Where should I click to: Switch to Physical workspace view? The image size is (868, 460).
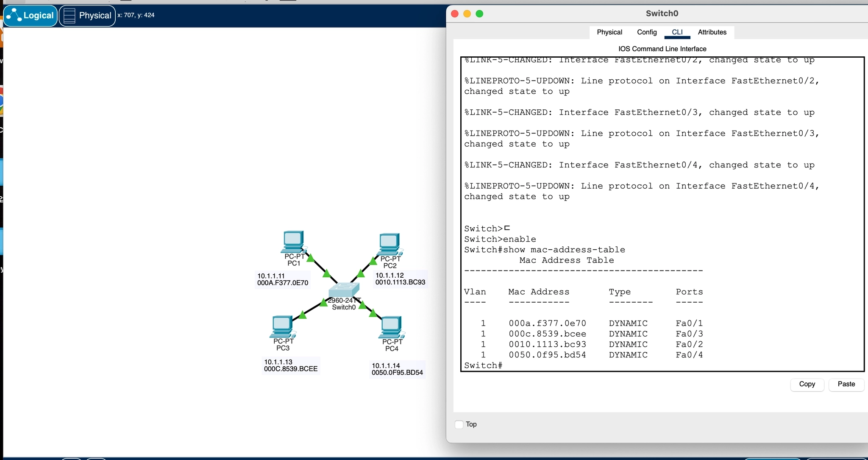point(87,16)
